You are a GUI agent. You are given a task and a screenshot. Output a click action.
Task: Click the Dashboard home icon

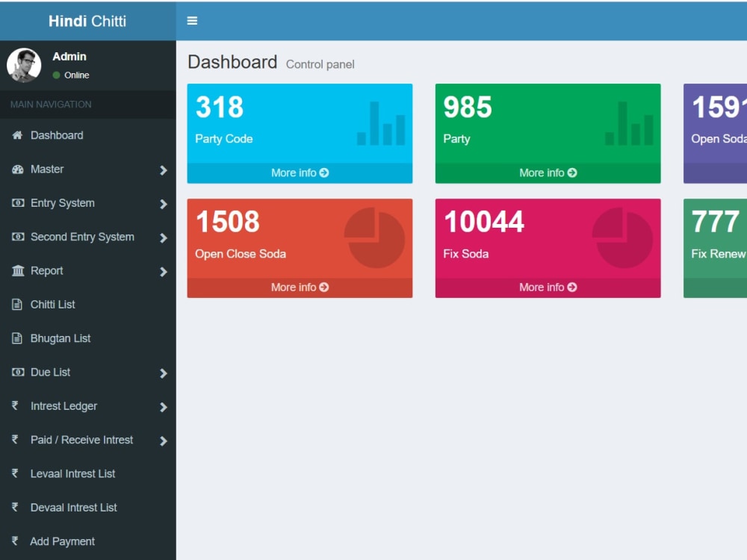pos(17,135)
